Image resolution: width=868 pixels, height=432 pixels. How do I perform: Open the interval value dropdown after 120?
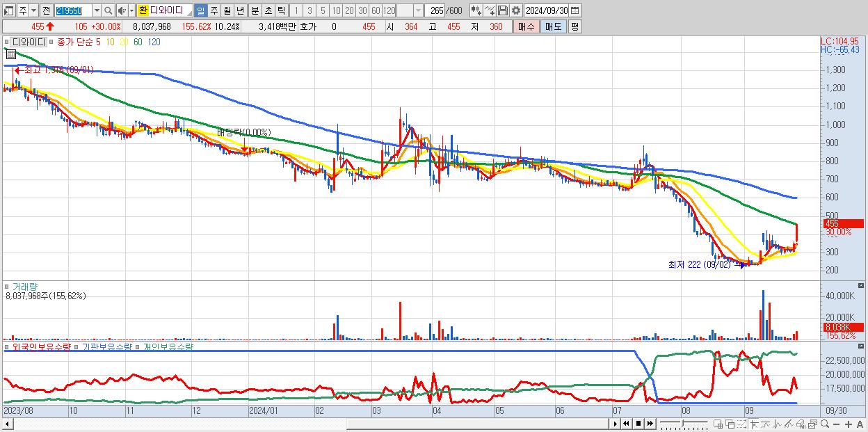419,10
